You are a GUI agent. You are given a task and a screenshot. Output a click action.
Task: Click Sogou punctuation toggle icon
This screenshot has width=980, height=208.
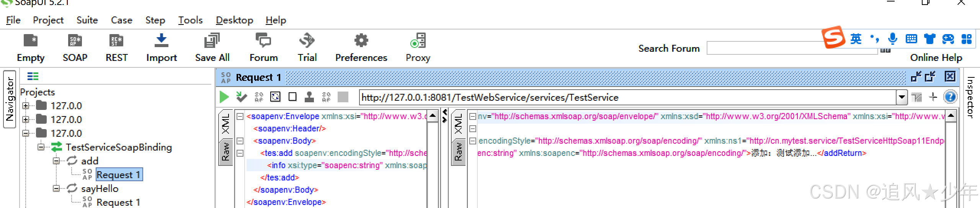[x=874, y=39]
